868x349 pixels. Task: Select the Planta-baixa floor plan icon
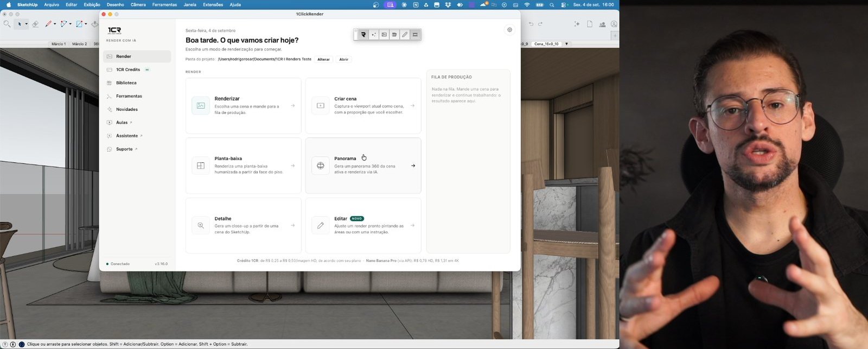201,166
